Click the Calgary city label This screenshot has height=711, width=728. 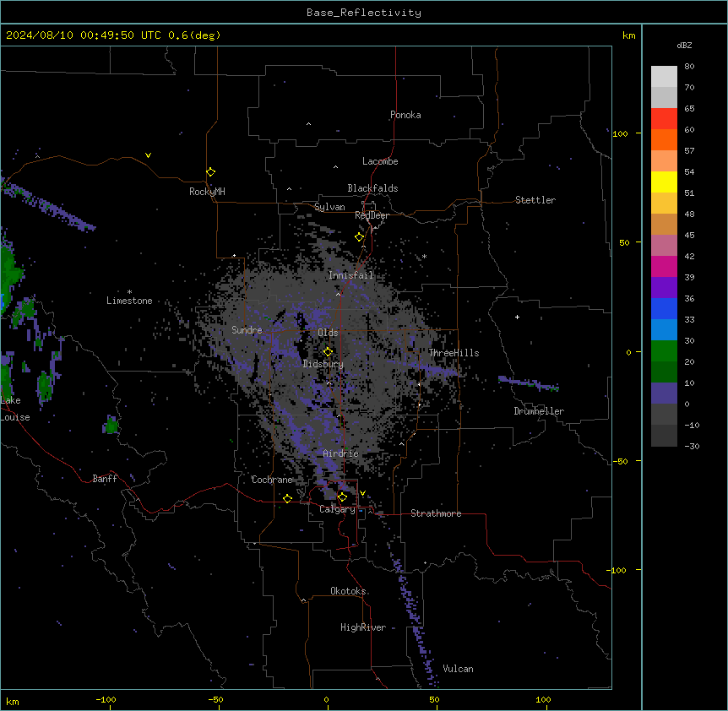coord(337,509)
